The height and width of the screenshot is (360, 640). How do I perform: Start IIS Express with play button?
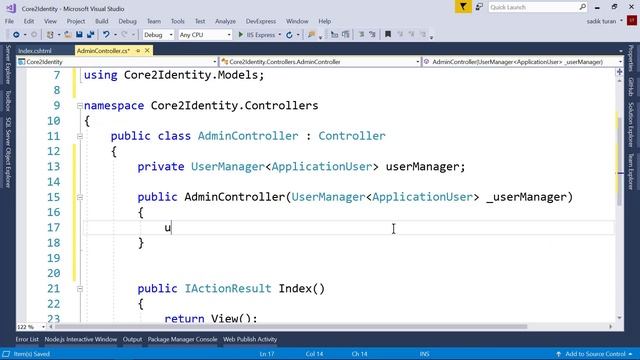point(257,35)
